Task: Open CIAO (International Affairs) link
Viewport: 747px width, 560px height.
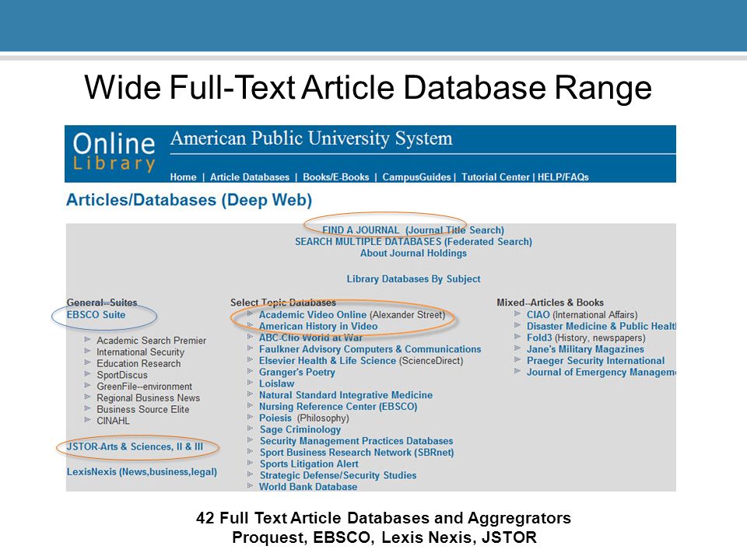Action: [582, 315]
